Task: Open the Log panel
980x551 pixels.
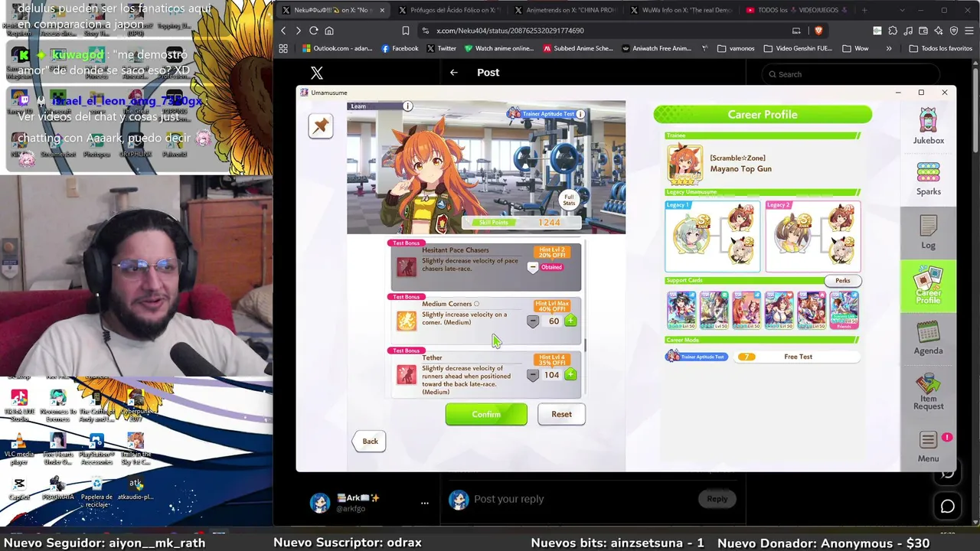Action: click(928, 233)
